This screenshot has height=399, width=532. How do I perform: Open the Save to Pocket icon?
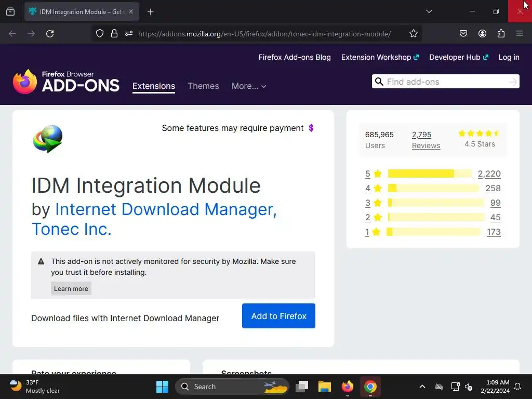pyautogui.click(x=463, y=34)
